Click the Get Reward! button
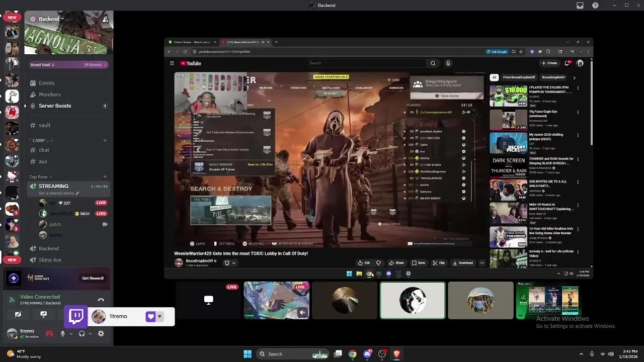Viewport: 644px width, 362px height. [93, 278]
